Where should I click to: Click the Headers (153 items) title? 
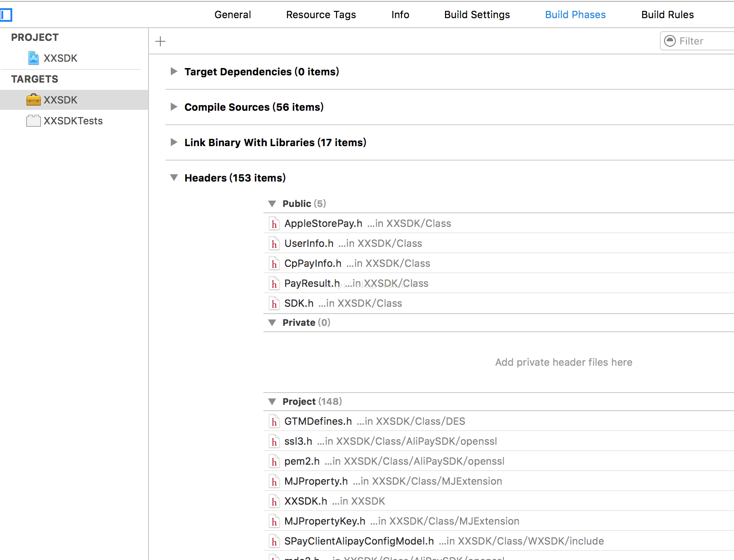click(235, 178)
